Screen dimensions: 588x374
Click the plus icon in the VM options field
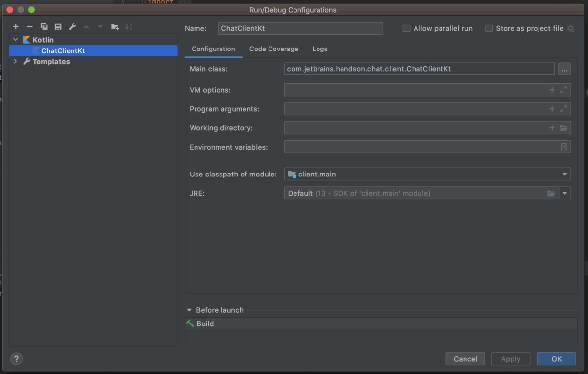[552, 90]
